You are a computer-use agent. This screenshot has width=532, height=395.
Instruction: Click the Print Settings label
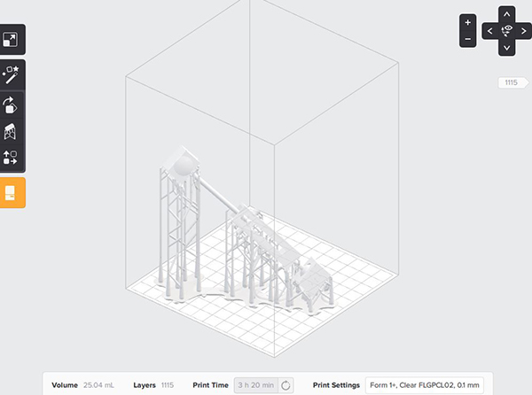tap(336, 385)
